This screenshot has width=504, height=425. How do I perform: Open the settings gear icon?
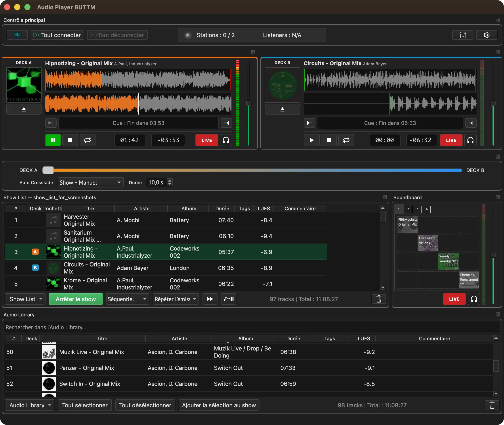[486, 35]
